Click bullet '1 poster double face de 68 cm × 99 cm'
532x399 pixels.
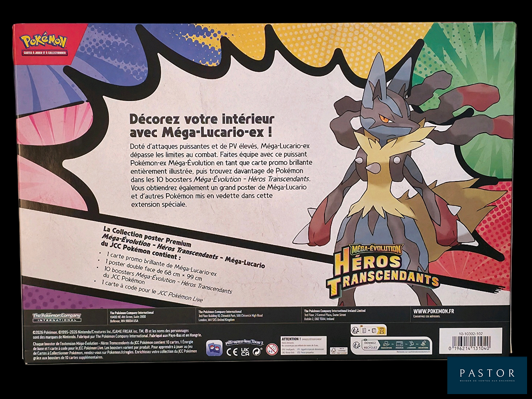click(x=154, y=270)
